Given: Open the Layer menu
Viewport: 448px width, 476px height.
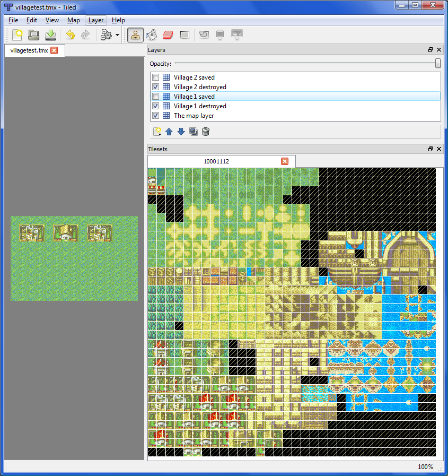Looking at the screenshot, I should [95, 20].
